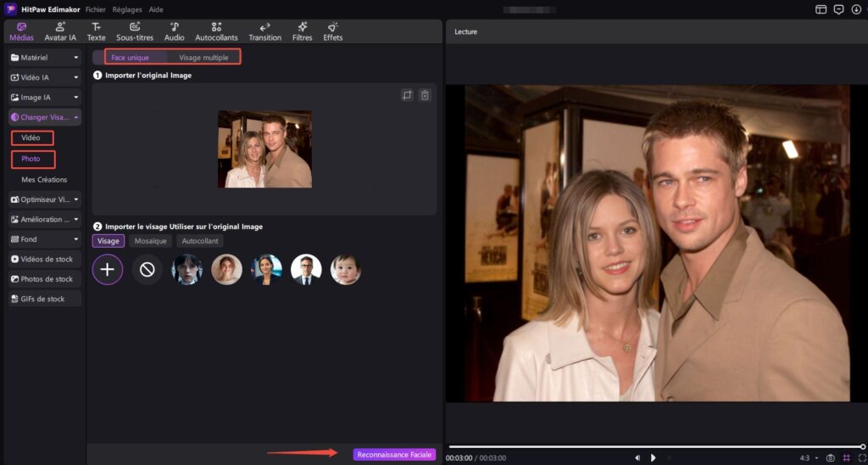Open the Aide menu

tap(156, 9)
